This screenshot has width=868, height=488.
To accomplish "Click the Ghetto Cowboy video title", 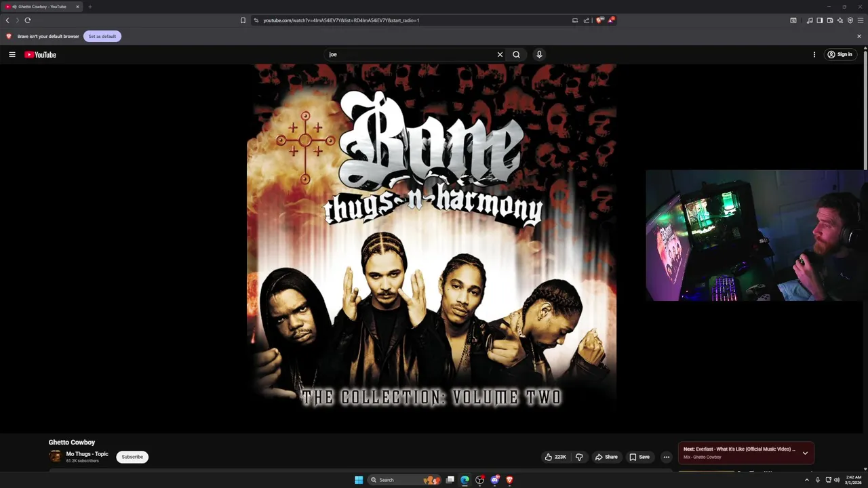I will tap(72, 442).
